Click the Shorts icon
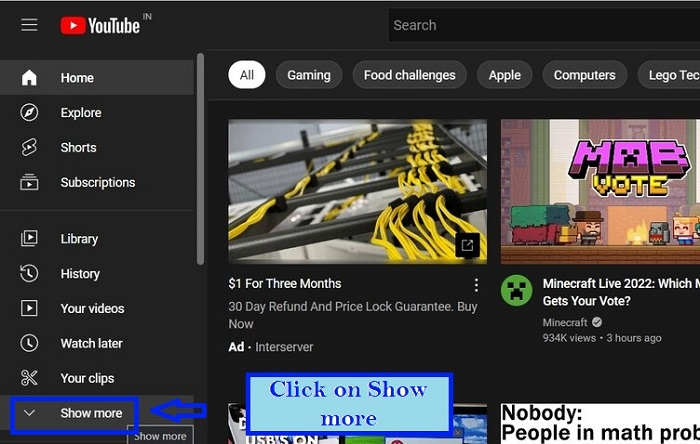This screenshot has width=700, height=444. point(29,147)
